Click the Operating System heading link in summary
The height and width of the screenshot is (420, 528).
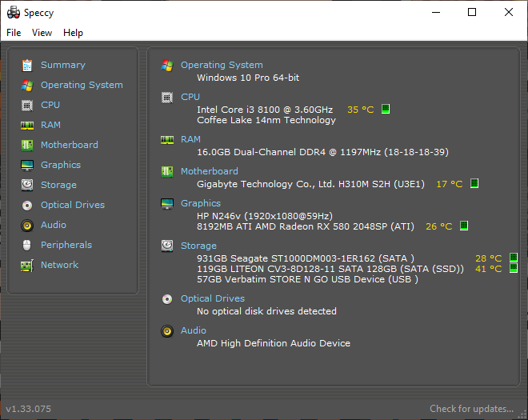[222, 65]
